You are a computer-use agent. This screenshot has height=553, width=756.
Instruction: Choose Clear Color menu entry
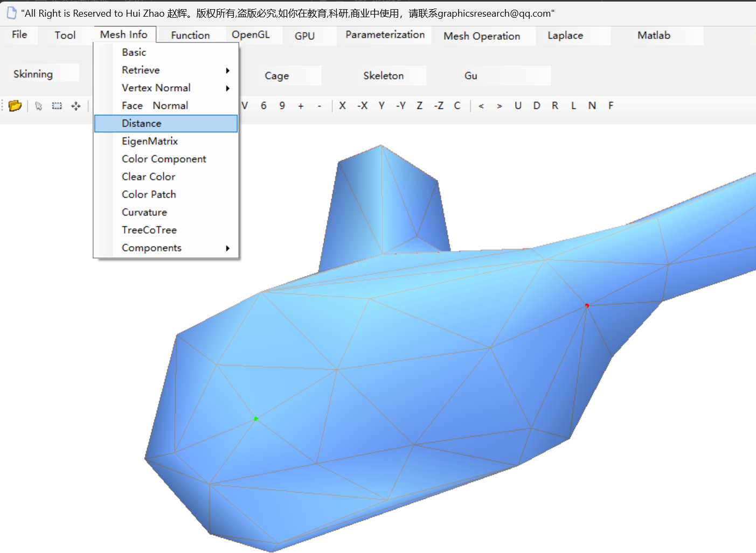point(166,177)
